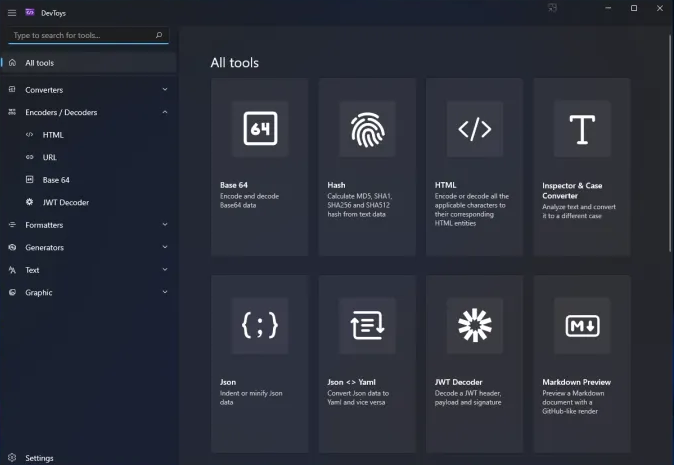Click "Preview a Markdown document" description
The width and height of the screenshot is (674, 465).
[573, 402]
